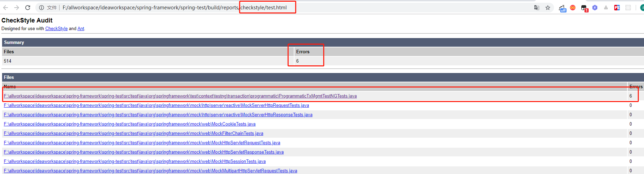Open the grayed React DevTools extension
This screenshot has width=644, height=174.
point(628,8)
